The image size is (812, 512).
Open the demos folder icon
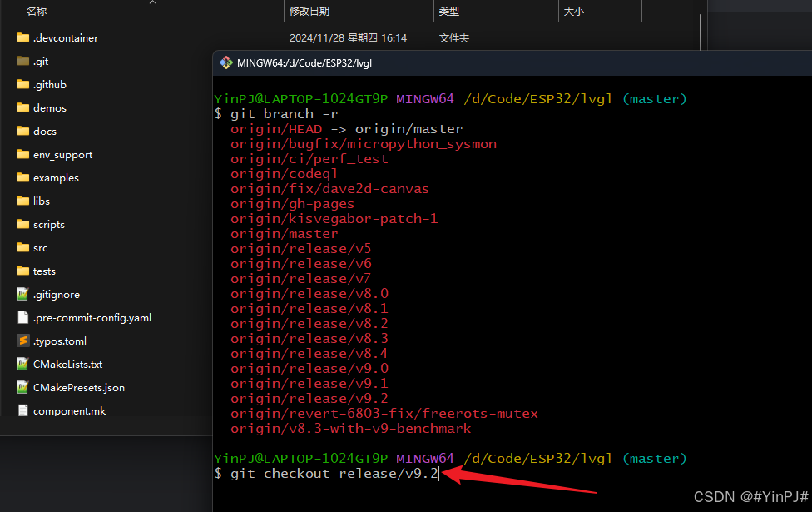click(x=23, y=107)
